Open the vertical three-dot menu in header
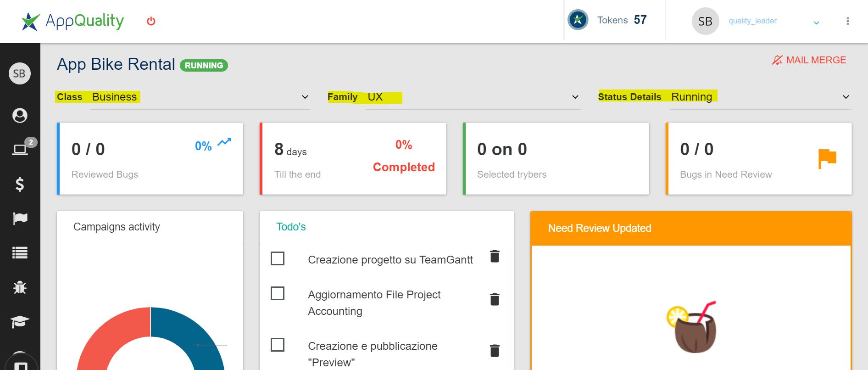The height and width of the screenshot is (370, 868). 848,21
